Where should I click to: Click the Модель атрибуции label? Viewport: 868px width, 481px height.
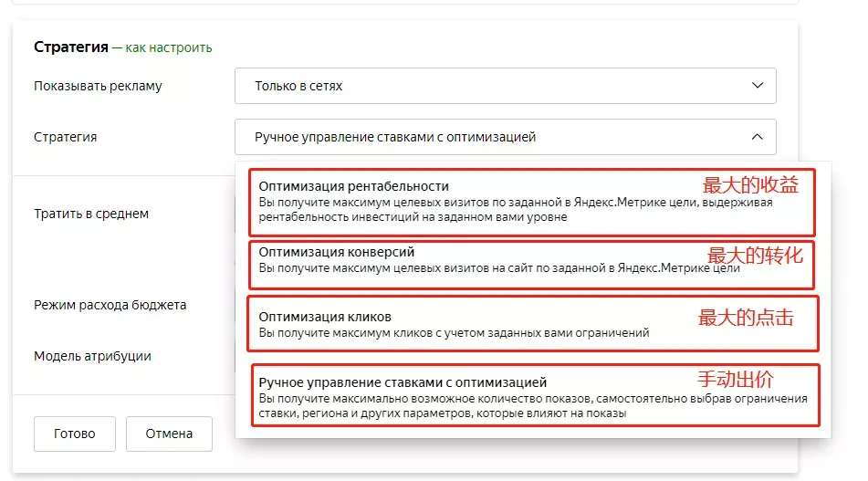click(x=92, y=356)
